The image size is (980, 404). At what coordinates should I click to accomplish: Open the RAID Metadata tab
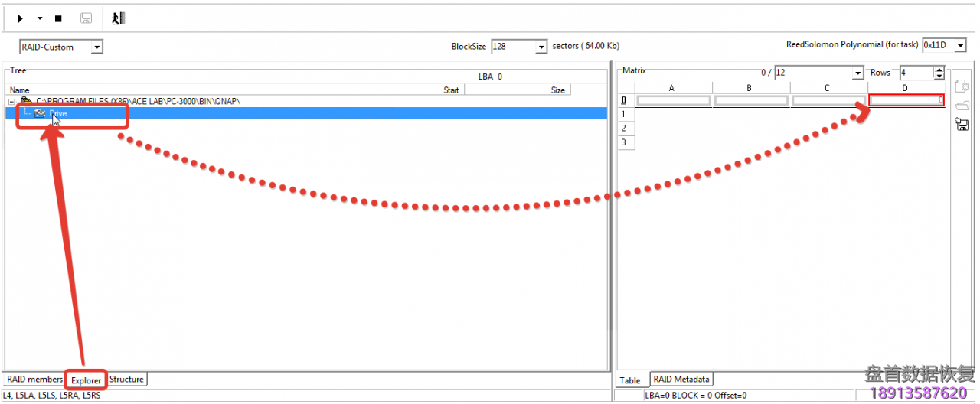pyautogui.click(x=681, y=380)
